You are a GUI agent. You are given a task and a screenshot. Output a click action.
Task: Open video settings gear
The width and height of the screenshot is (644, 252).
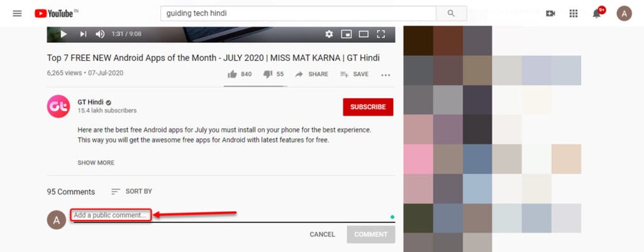click(329, 34)
